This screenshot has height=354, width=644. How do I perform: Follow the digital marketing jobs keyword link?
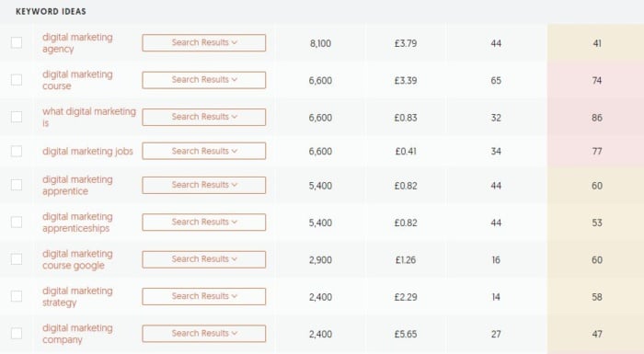87,151
